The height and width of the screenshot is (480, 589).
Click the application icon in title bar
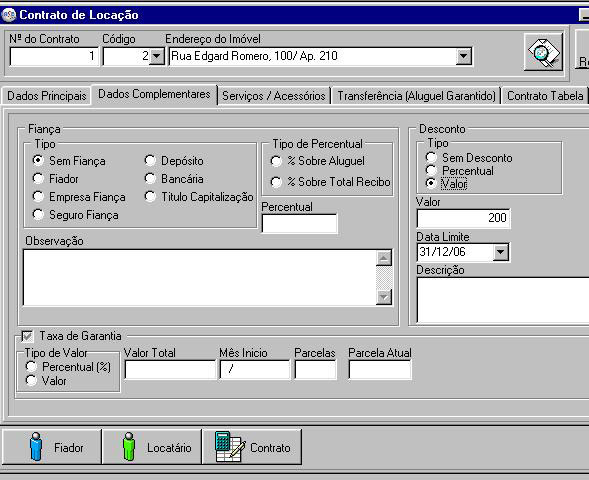point(8,15)
